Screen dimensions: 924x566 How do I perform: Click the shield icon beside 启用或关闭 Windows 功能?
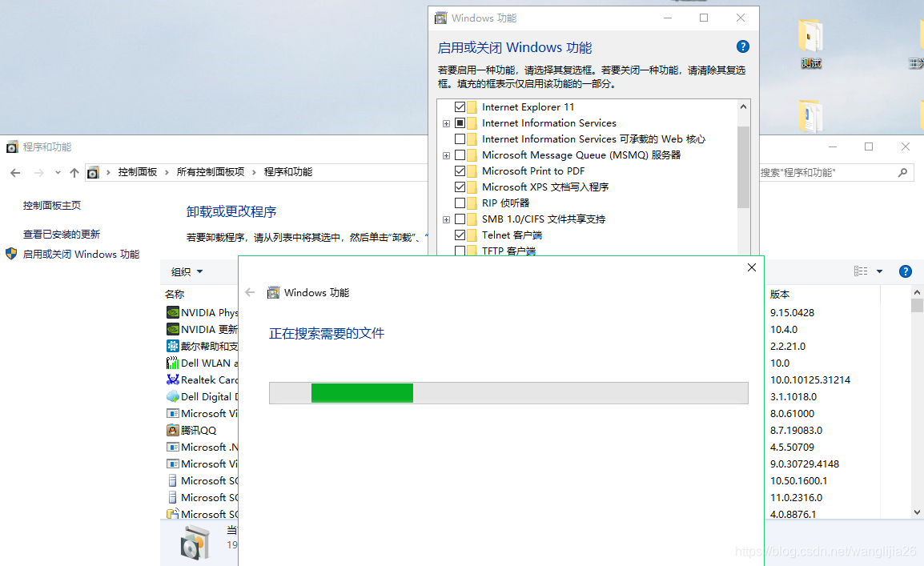click(11, 254)
